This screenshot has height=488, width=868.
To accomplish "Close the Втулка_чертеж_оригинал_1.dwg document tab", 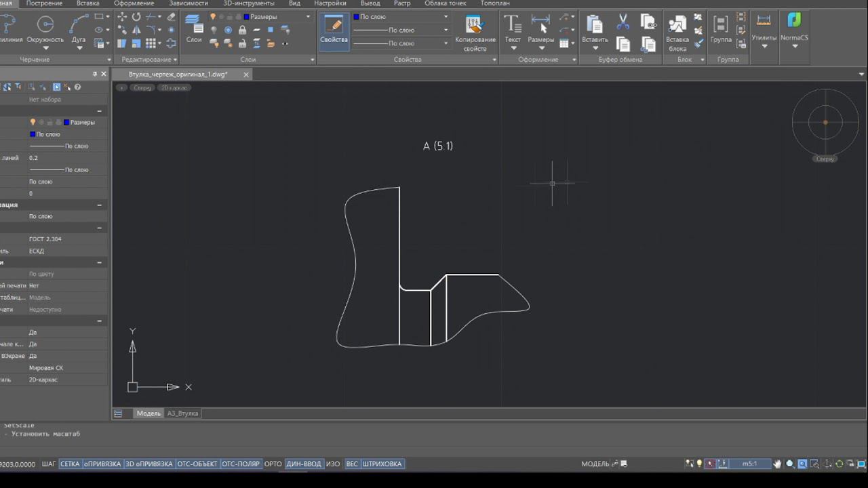I will point(246,75).
